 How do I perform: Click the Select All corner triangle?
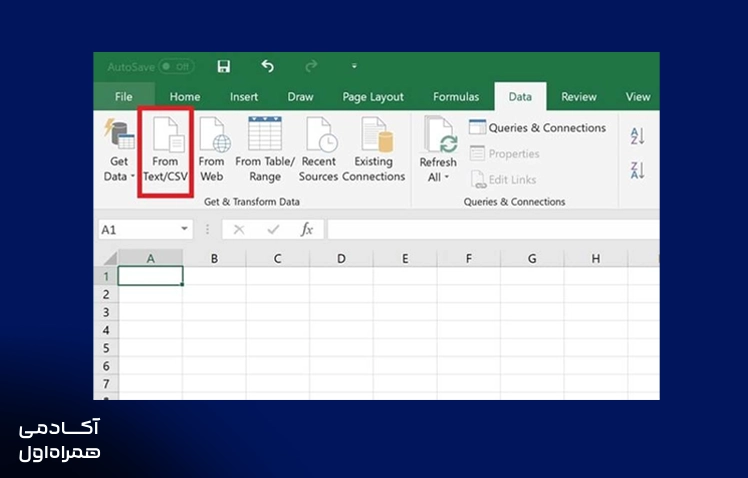coord(110,258)
